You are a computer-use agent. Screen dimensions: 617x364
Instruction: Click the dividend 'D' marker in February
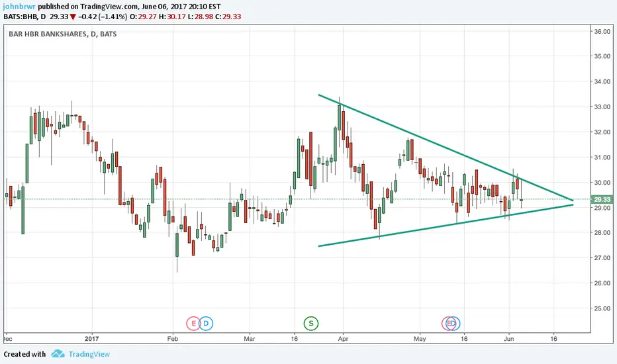click(x=206, y=324)
